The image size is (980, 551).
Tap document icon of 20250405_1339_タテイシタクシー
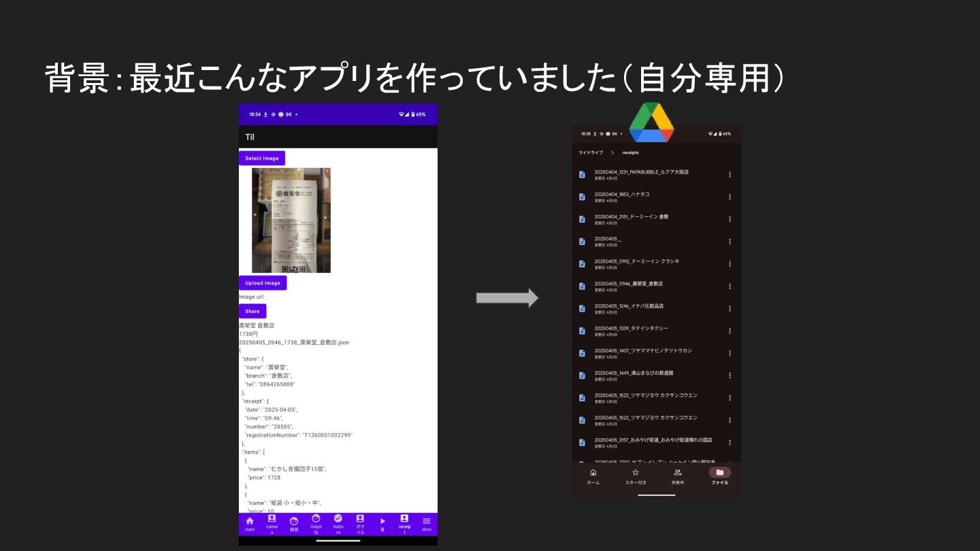coord(582,331)
